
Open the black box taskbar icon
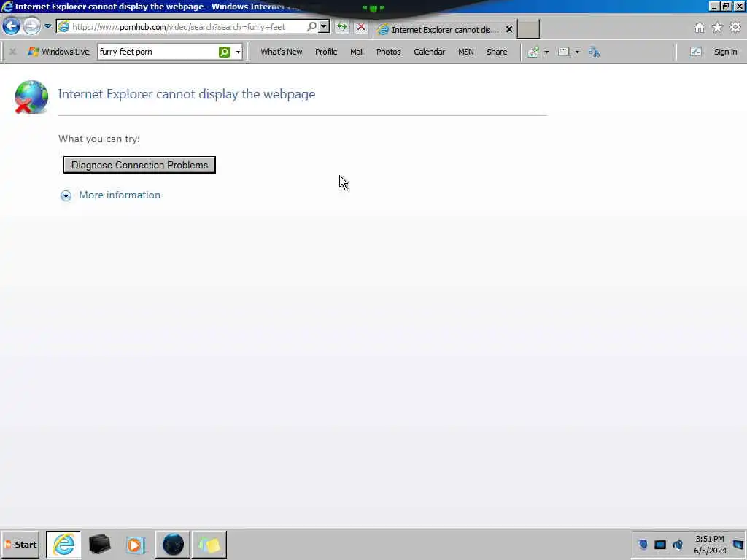(99, 545)
